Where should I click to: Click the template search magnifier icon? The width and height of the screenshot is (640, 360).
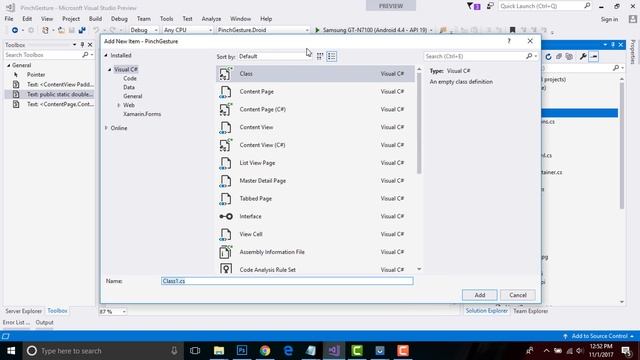[529, 56]
